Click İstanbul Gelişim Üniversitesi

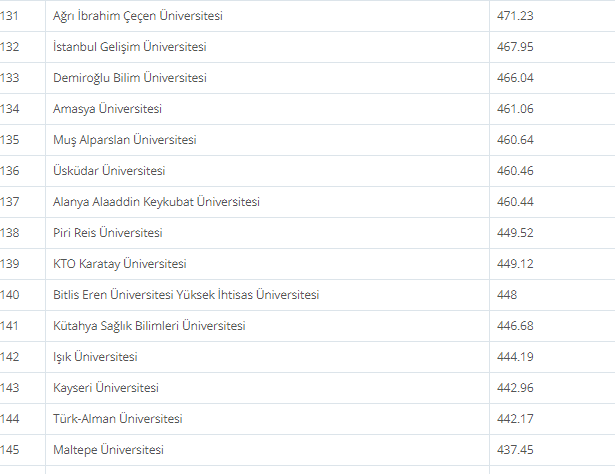129,47
